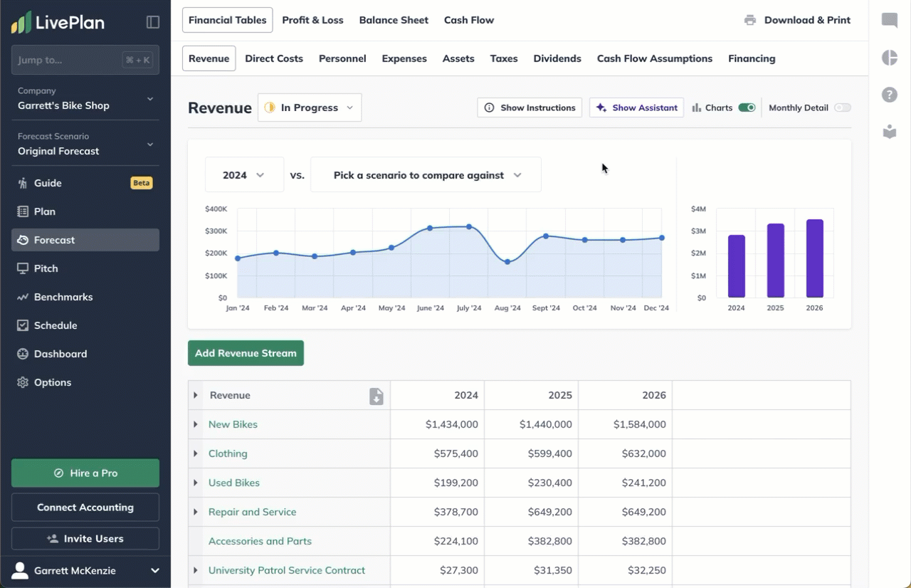Open the pie chart panel icon
The width and height of the screenshot is (911, 588).
click(890, 58)
